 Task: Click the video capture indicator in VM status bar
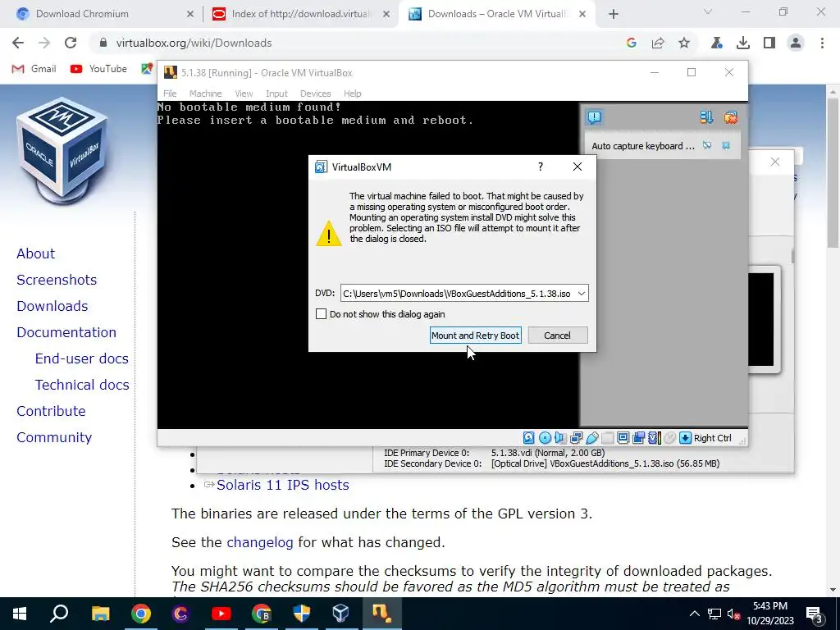point(638,438)
